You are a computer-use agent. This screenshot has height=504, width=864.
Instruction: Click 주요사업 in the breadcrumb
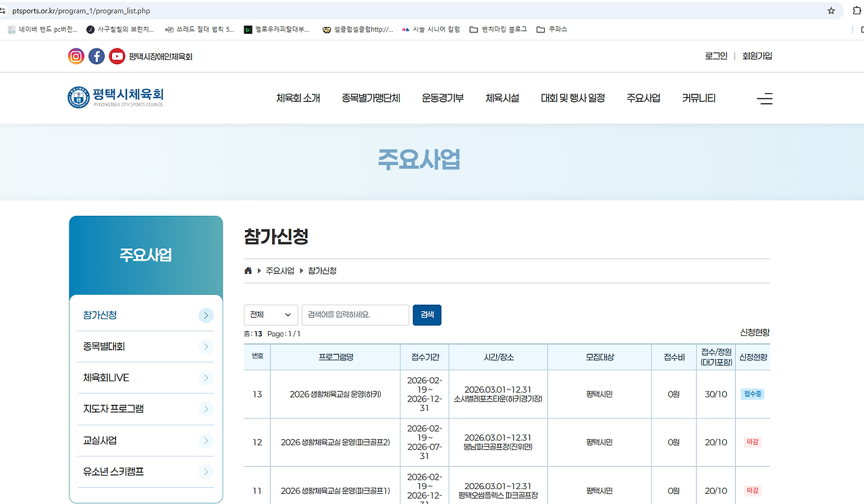click(280, 271)
